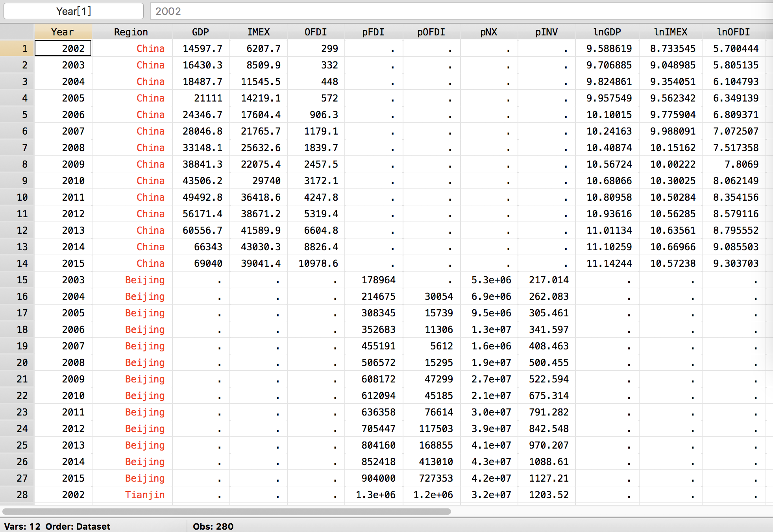Select the pFDI column header
773x532 pixels.
point(374,32)
